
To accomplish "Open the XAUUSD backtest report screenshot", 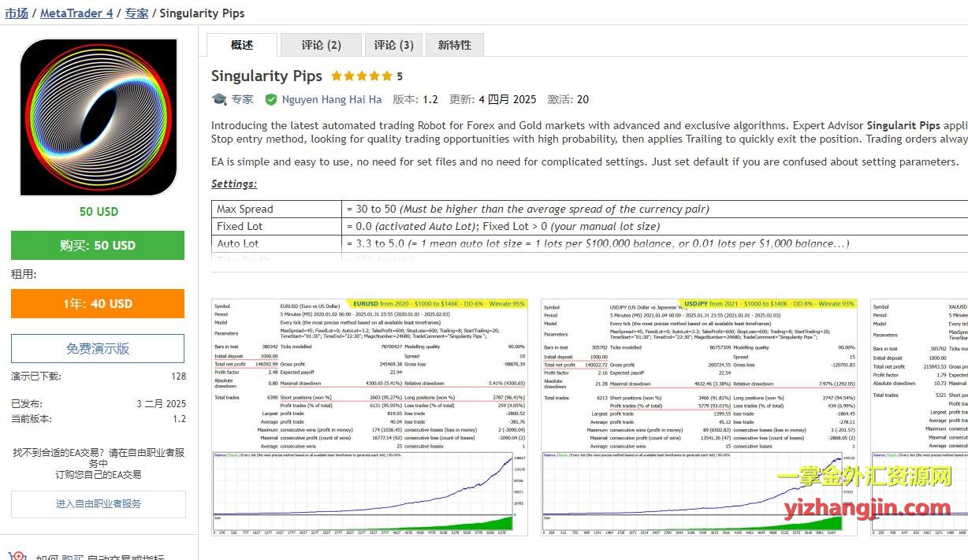I will 919,417.
